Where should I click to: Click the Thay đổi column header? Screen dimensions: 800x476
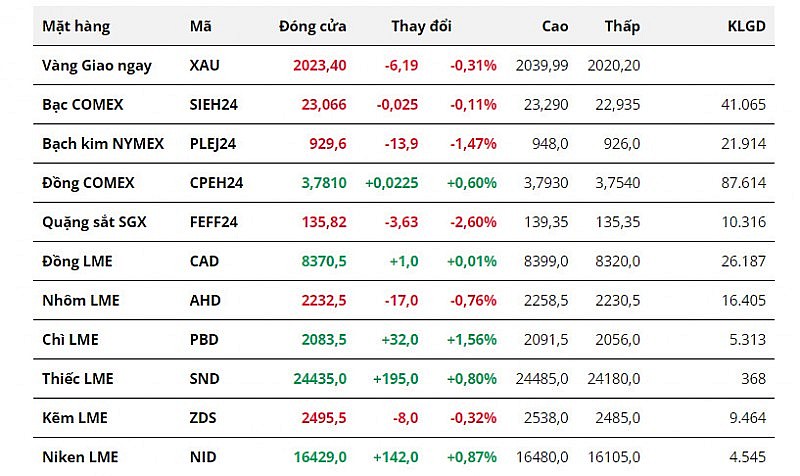click(x=421, y=26)
